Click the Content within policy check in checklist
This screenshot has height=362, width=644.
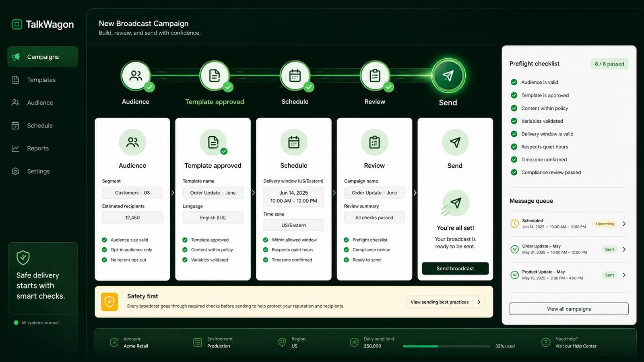tap(514, 108)
